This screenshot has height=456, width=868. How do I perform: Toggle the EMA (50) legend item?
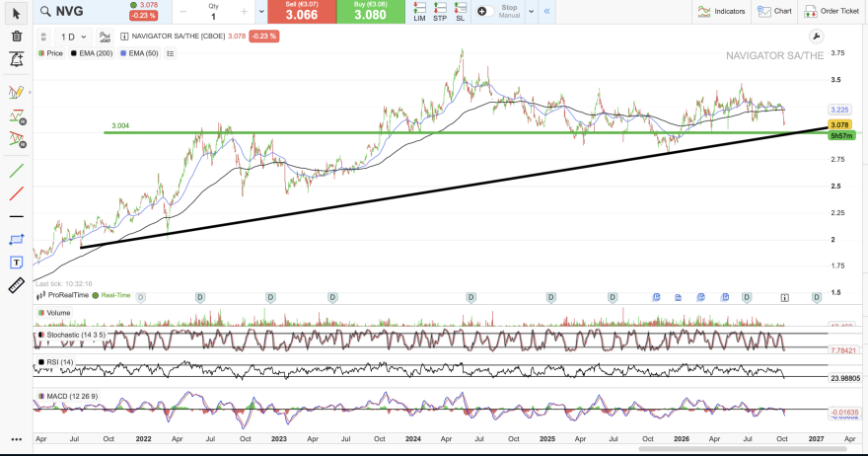click(x=139, y=53)
